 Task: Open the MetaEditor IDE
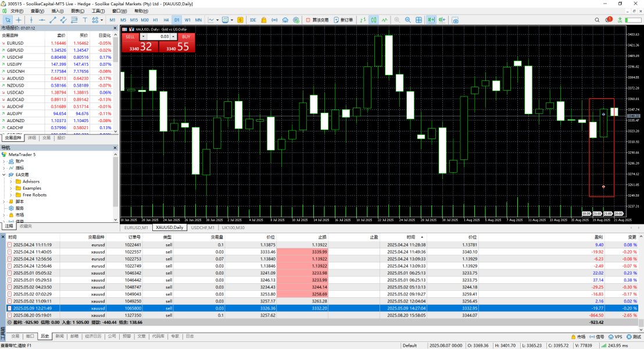(253, 20)
